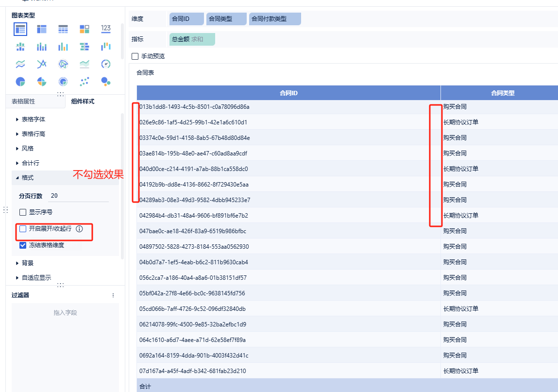The height and width of the screenshot is (392, 558).
Task: Pick the gauge dashboard chart icon
Action: tap(106, 64)
